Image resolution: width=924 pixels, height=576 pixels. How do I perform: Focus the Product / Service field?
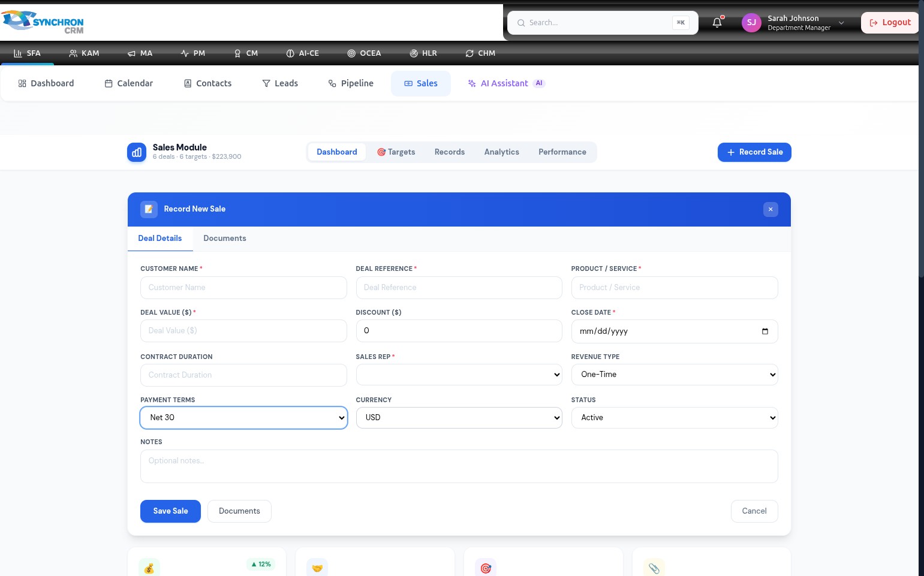tap(675, 288)
